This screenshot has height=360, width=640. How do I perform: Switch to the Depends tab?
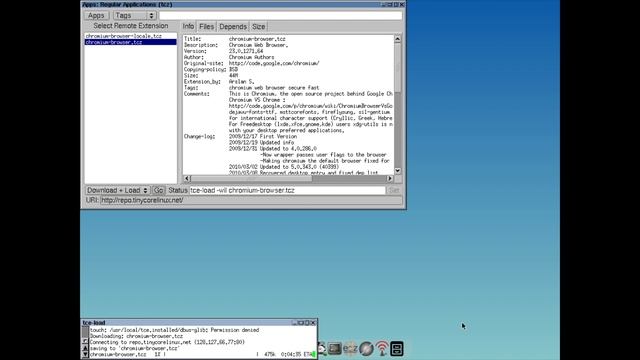tap(233, 27)
